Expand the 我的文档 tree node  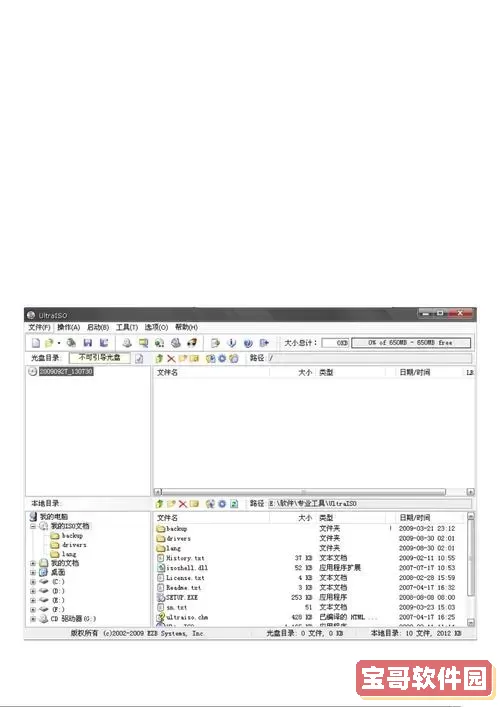click(32, 563)
